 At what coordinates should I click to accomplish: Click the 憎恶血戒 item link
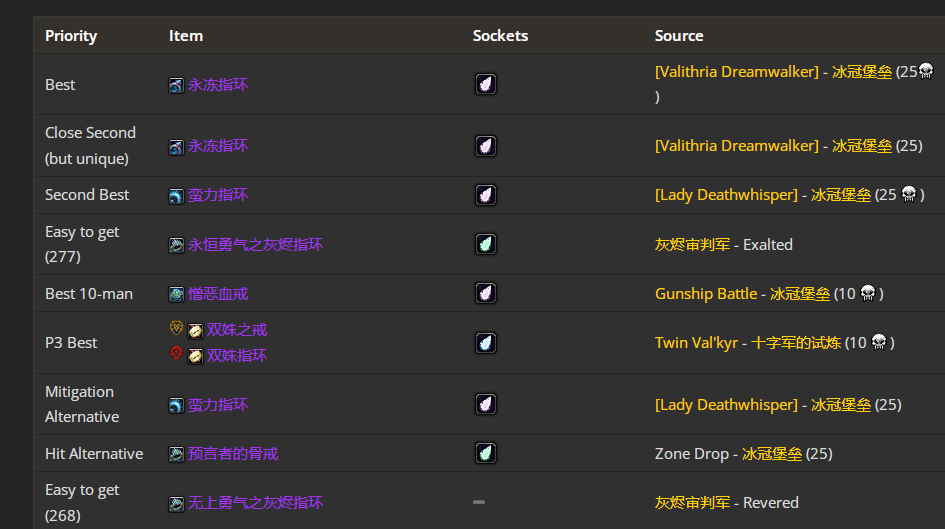pos(217,294)
